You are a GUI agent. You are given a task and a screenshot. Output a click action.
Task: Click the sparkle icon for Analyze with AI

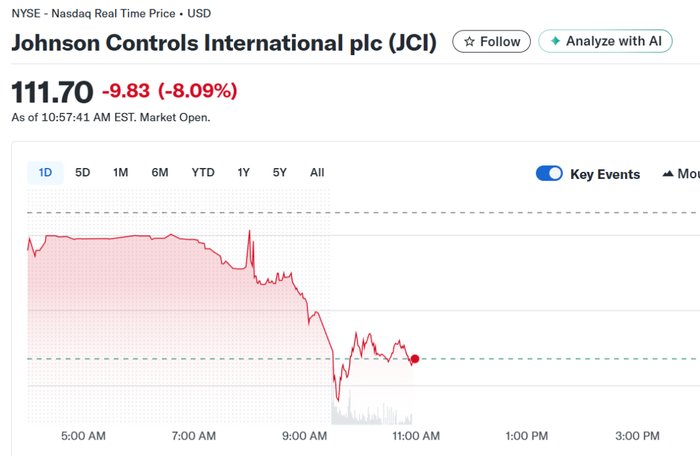click(x=555, y=42)
